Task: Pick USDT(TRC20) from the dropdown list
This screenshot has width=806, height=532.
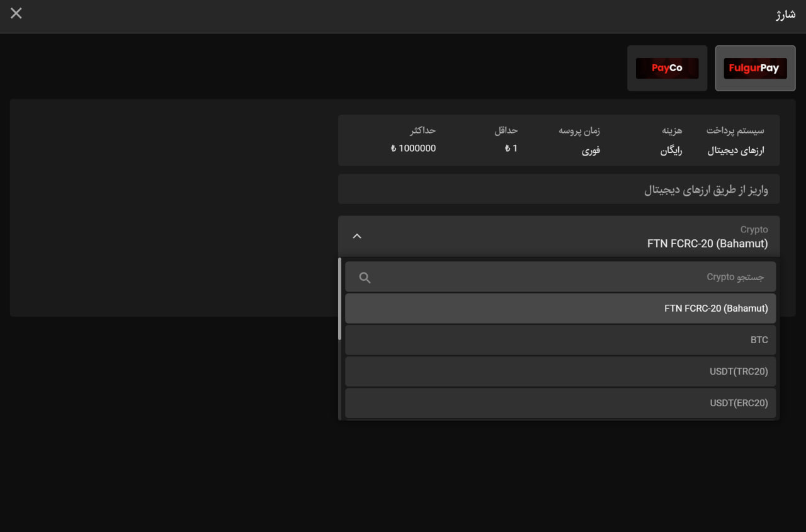Action: [x=560, y=371]
